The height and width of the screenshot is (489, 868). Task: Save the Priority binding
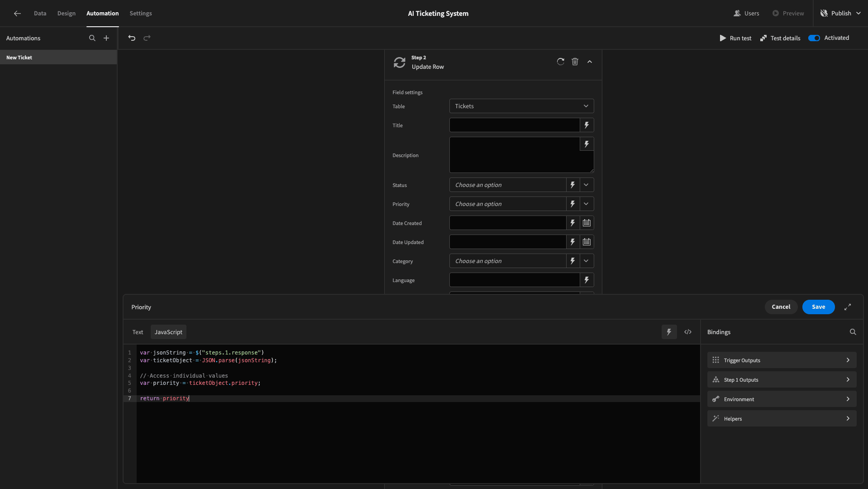[818, 307]
